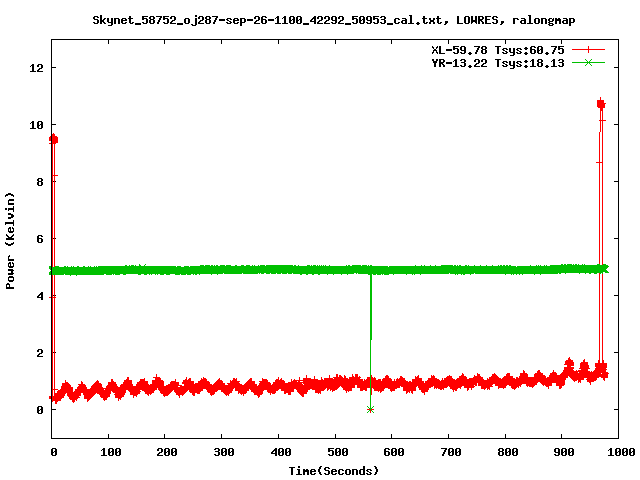Select the legend entry YR-13.22 Tsys:18.13
Screen dimensions: 640x480
coord(498,63)
